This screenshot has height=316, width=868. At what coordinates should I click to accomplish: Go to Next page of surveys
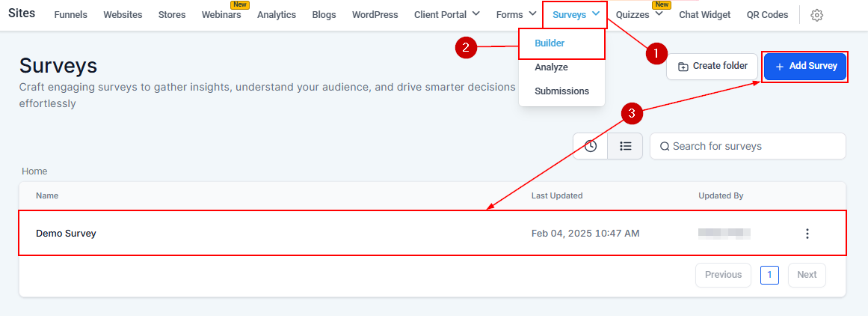click(807, 275)
